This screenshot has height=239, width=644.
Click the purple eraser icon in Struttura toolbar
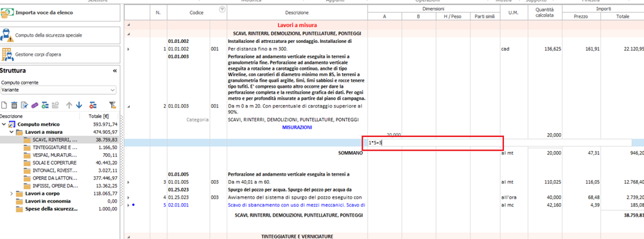click(x=35, y=105)
